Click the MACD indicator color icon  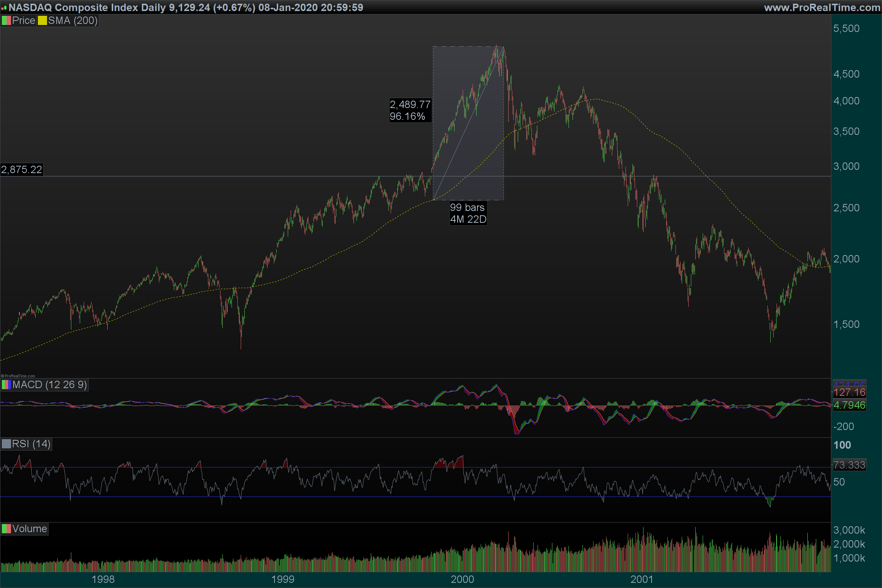pyautogui.click(x=6, y=385)
